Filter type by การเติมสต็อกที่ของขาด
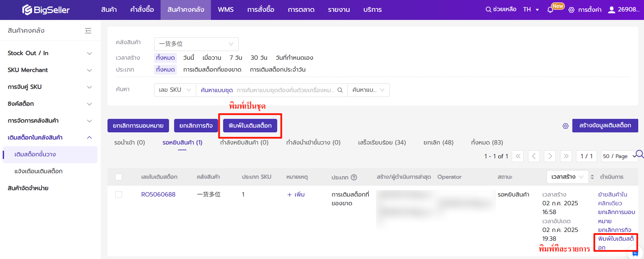Image resolution: width=644 pixels, height=259 pixels. (212, 70)
